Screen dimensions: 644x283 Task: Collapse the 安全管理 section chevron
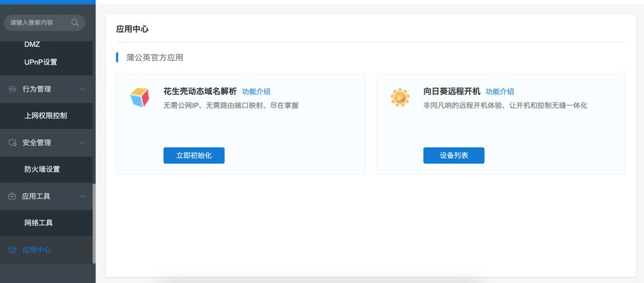click(x=82, y=142)
